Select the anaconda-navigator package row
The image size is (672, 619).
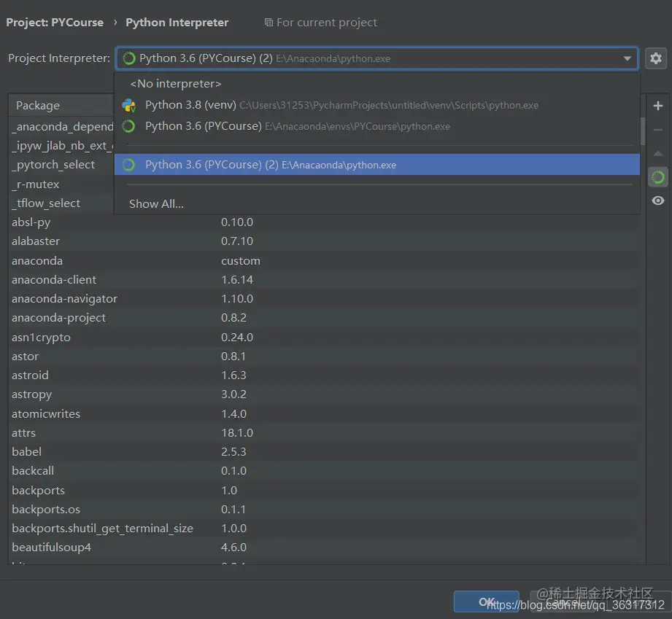click(325, 299)
